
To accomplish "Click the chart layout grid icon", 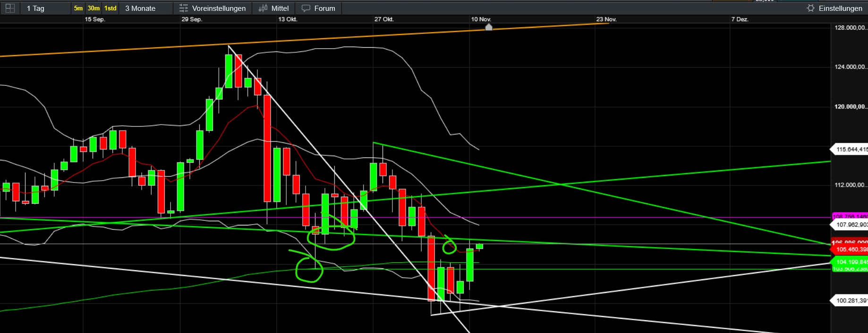I will (x=10, y=8).
